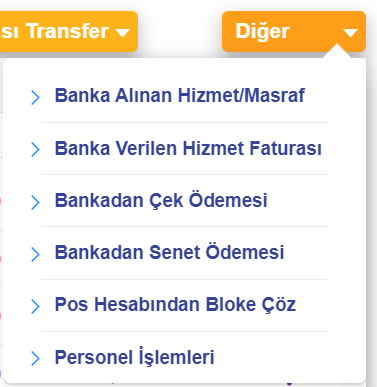The width and height of the screenshot is (377, 387).
Task: Click chevron icon beside Banka Verilen Hizmet Faturası
Action: pyautogui.click(x=35, y=149)
